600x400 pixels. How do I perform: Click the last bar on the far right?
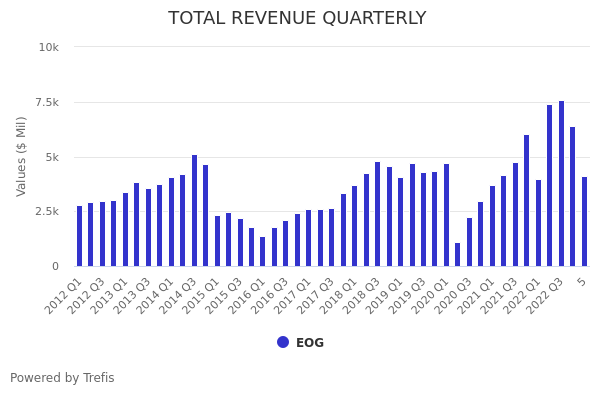click(584, 222)
